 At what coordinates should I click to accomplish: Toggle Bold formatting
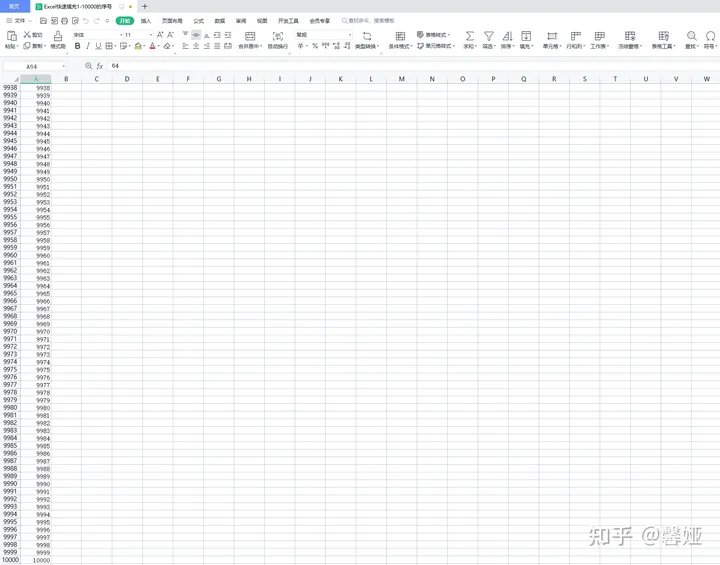coord(78,46)
